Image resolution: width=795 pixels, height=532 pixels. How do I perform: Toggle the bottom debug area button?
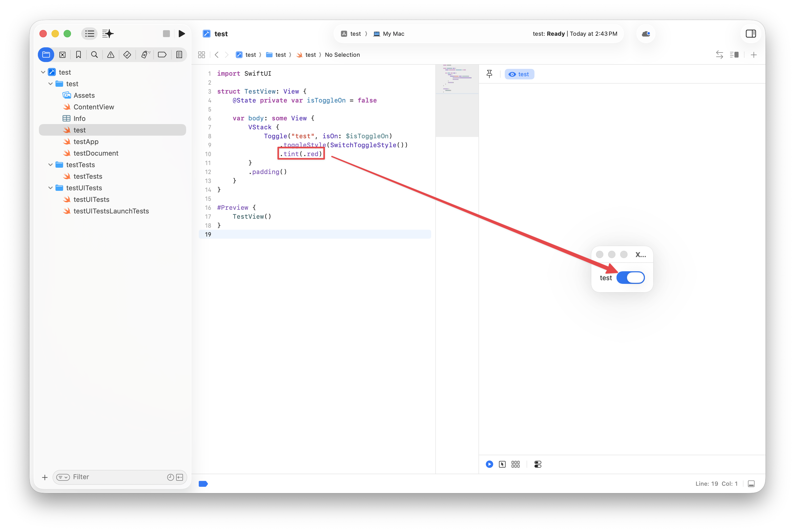[751, 483]
